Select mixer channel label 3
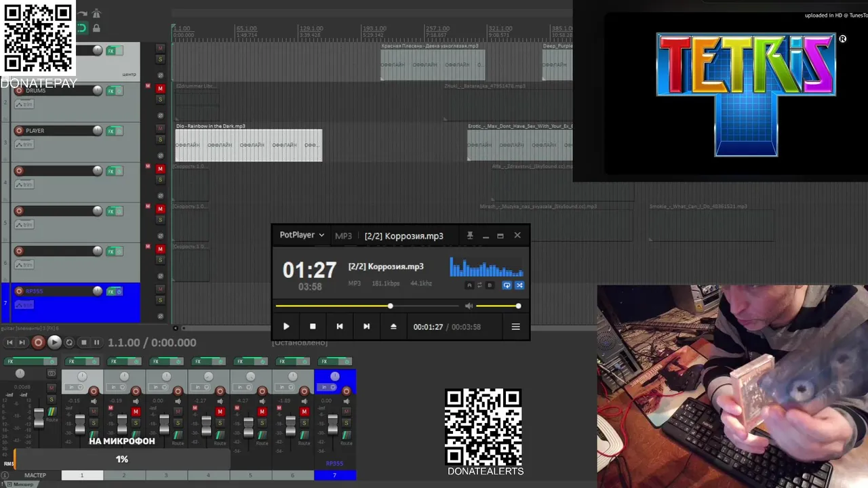Viewport: 868px width, 488px height. click(166, 475)
